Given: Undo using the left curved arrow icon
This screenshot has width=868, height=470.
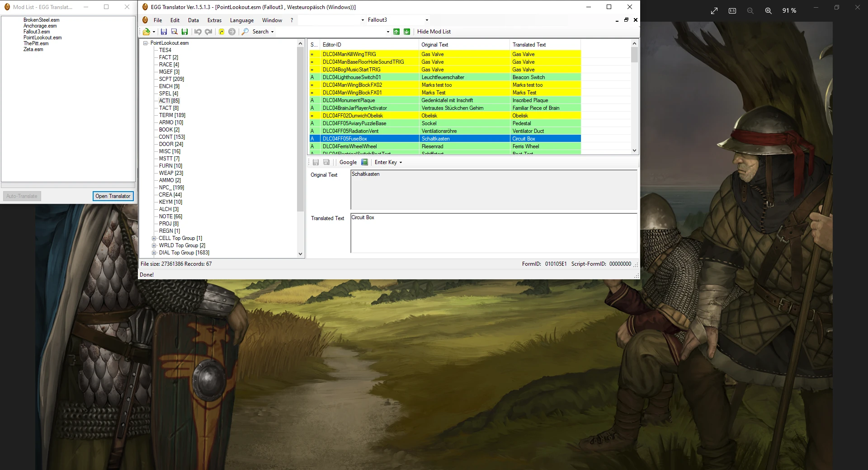Looking at the screenshot, I should coord(198,32).
